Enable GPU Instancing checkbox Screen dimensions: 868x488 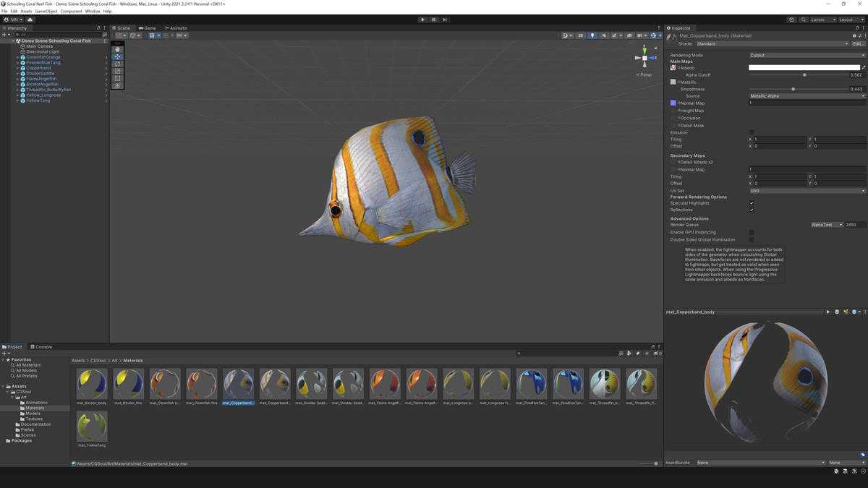click(x=752, y=233)
